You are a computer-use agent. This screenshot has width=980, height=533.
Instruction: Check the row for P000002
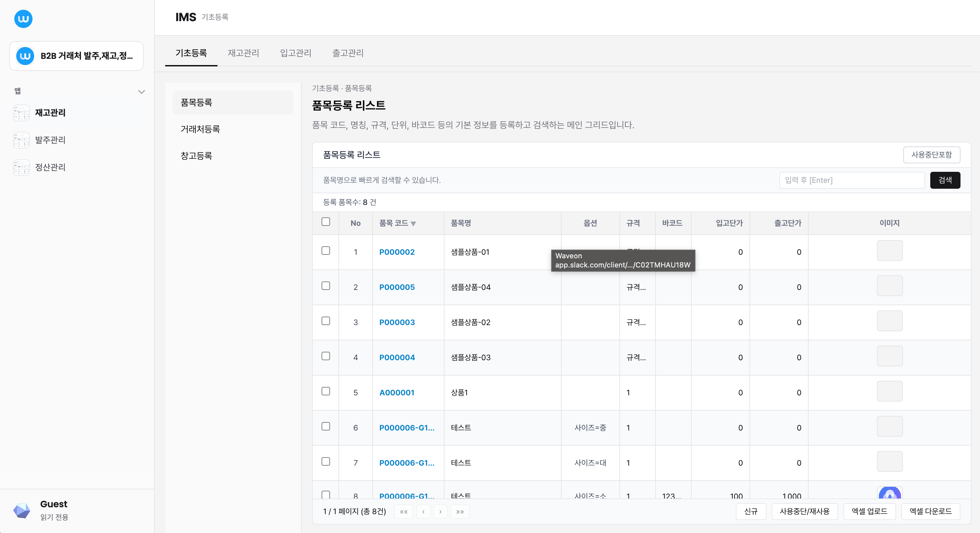click(326, 251)
